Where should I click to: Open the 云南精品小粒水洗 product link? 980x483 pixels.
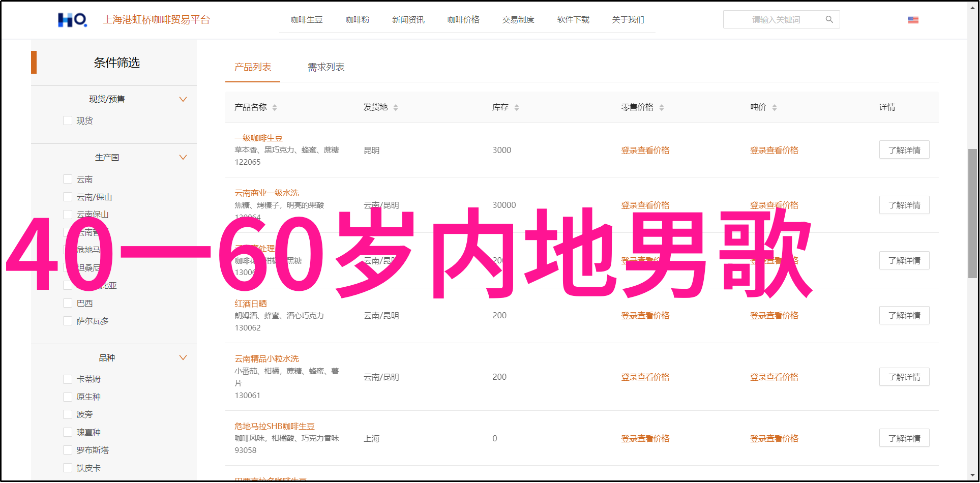pyautogui.click(x=266, y=358)
